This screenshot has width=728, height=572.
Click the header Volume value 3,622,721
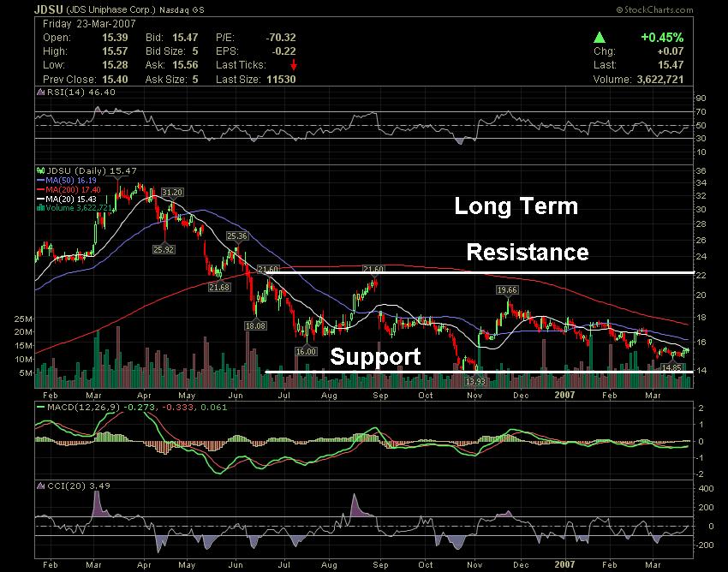[x=660, y=80]
